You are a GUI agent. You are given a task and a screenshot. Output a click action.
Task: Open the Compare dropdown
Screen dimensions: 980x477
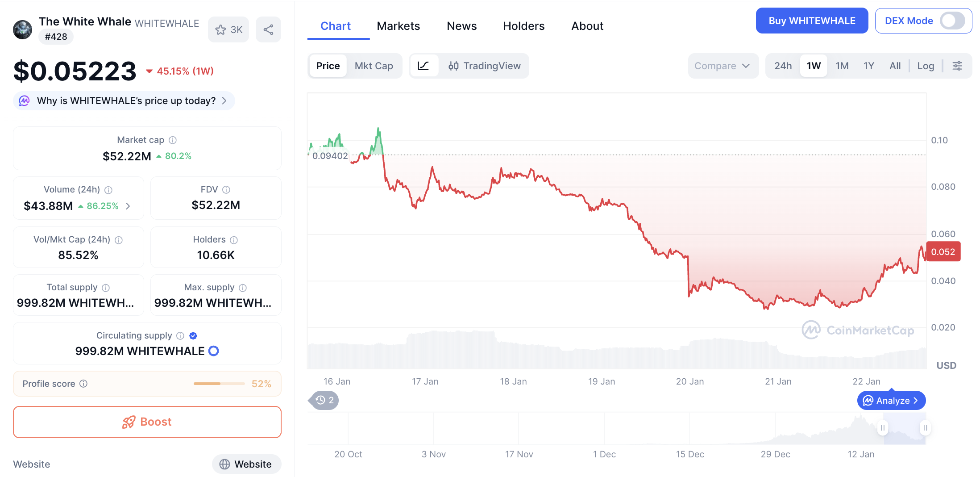tap(722, 66)
